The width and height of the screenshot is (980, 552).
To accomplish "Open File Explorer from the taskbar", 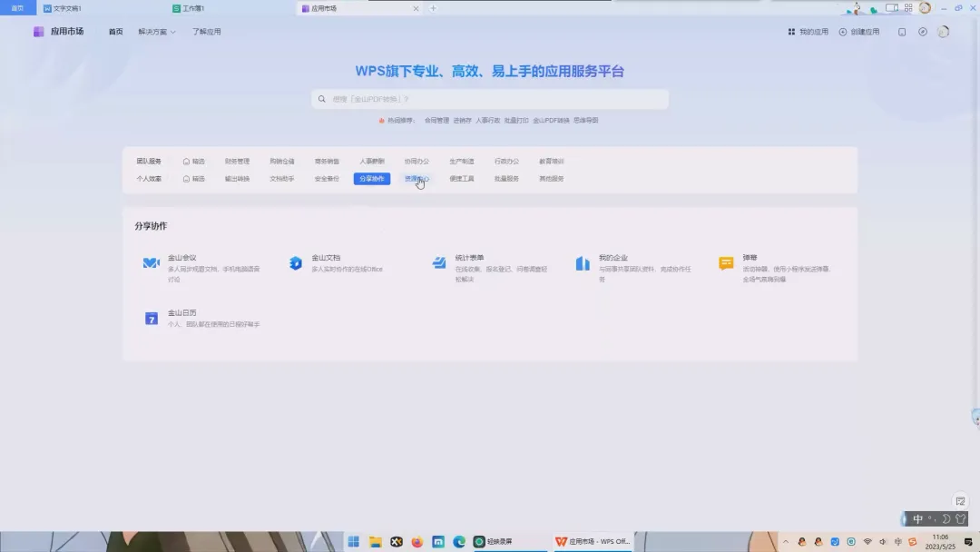I will coord(375,541).
